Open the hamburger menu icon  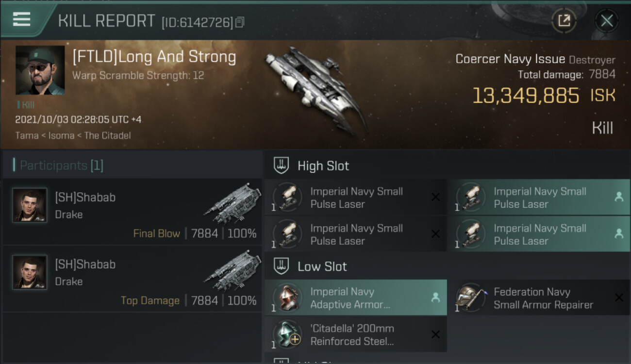pos(21,19)
